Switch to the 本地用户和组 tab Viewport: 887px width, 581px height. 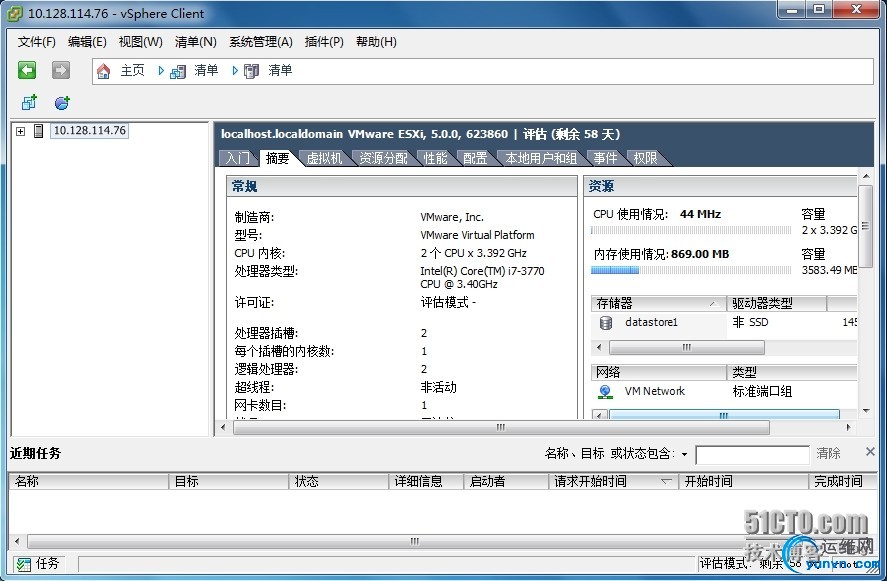[x=541, y=158]
